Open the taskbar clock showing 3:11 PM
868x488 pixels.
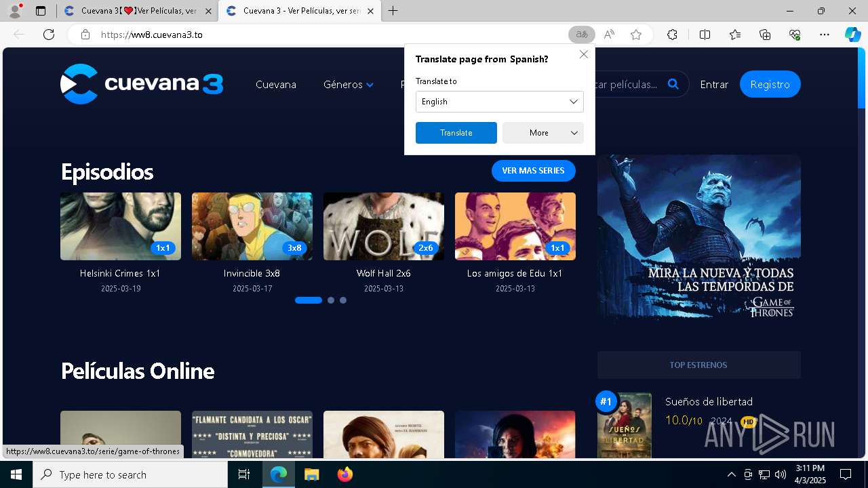(810, 474)
